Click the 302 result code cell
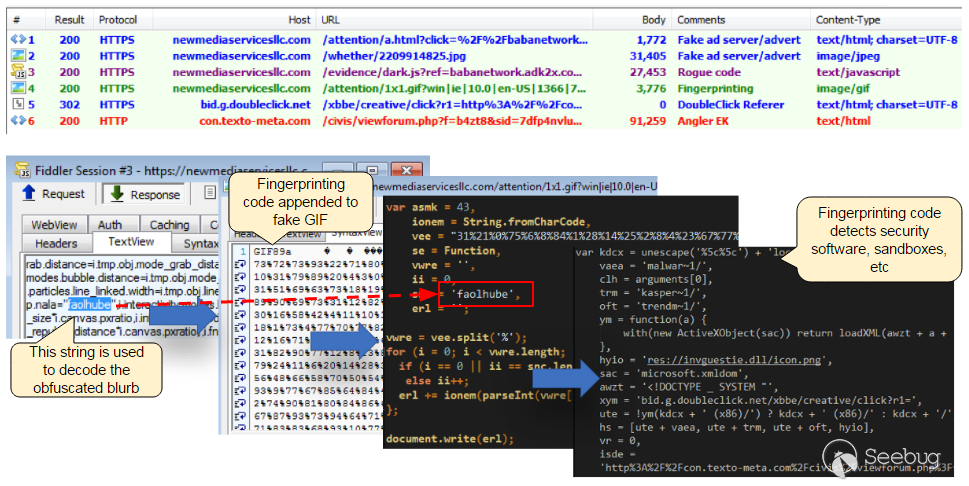 point(69,104)
